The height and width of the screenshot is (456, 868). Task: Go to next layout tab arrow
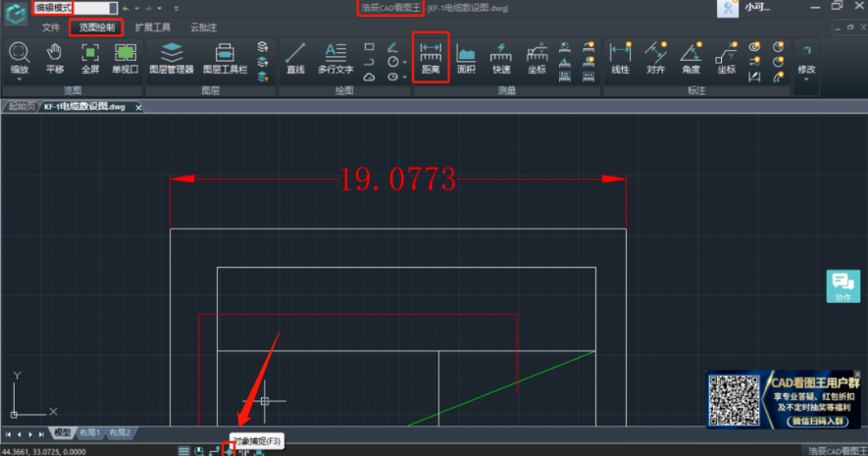(30, 433)
